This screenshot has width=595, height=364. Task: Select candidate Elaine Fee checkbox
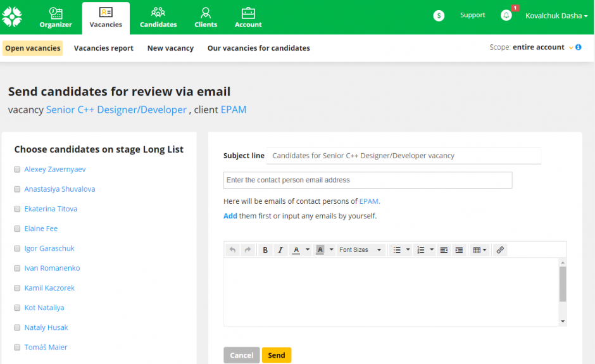coord(18,229)
